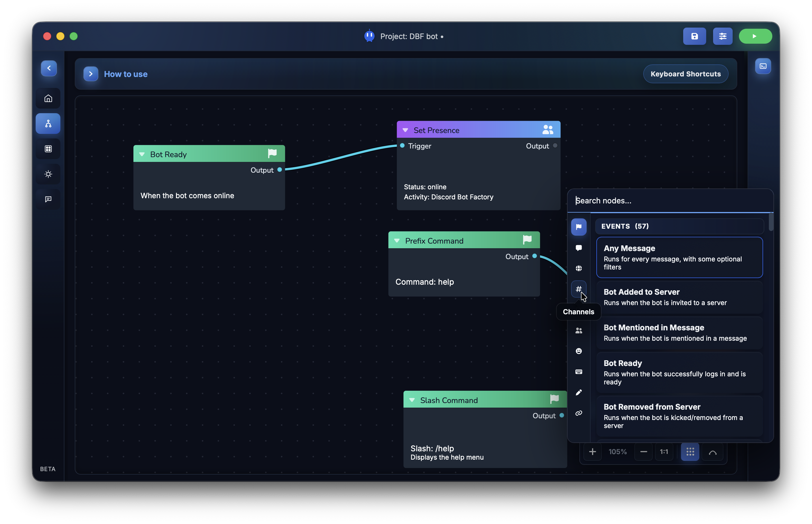
Task: Click the Run button in the title bar
Action: (755, 36)
